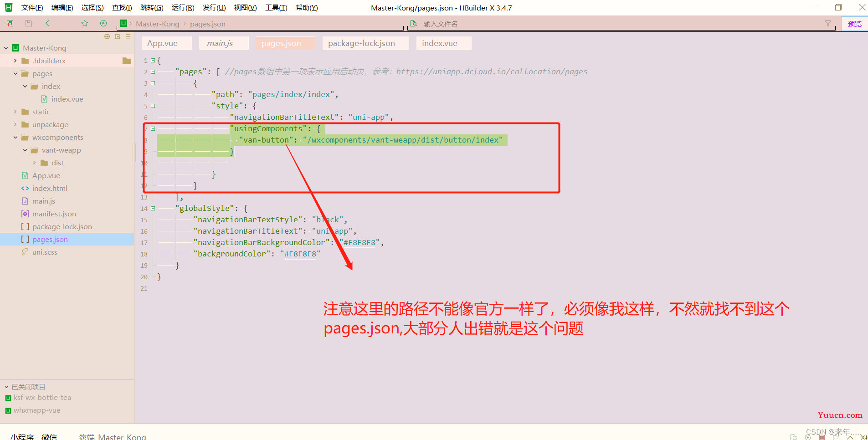Expand the static folder

pos(15,112)
